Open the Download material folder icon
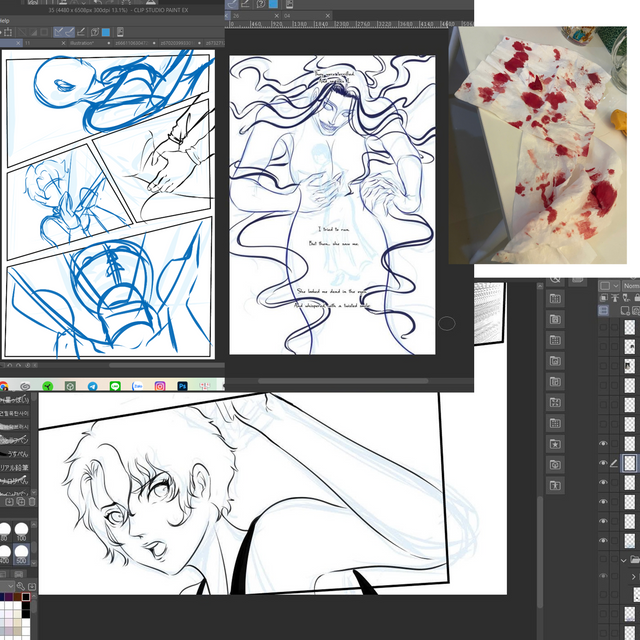Image resolution: width=640 pixels, height=640 pixels. pos(555,464)
